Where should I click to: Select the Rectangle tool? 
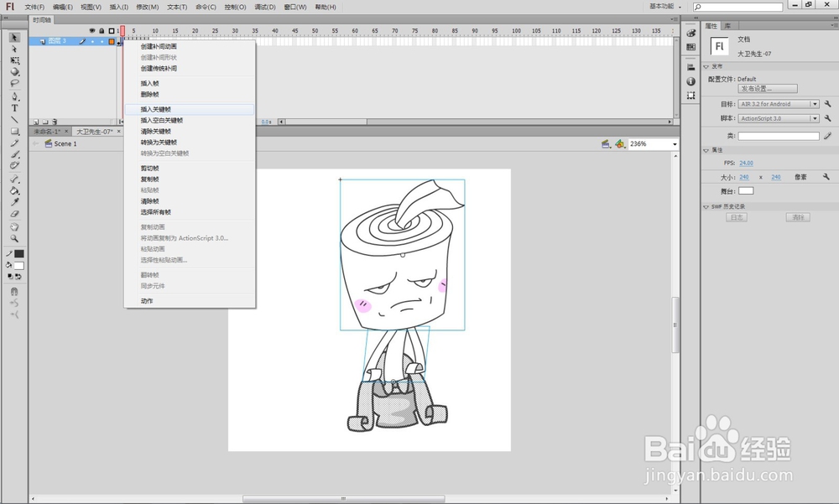pos(14,132)
